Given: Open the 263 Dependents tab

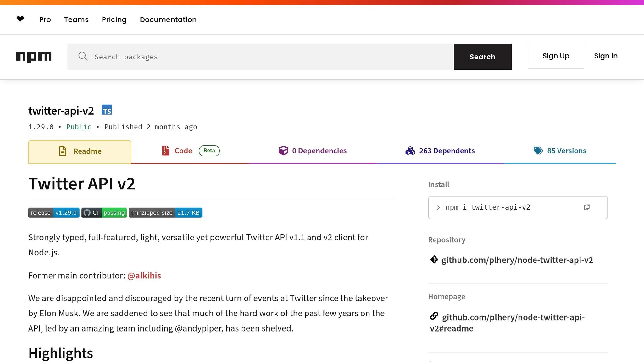Looking at the screenshot, I should pyautogui.click(x=447, y=151).
